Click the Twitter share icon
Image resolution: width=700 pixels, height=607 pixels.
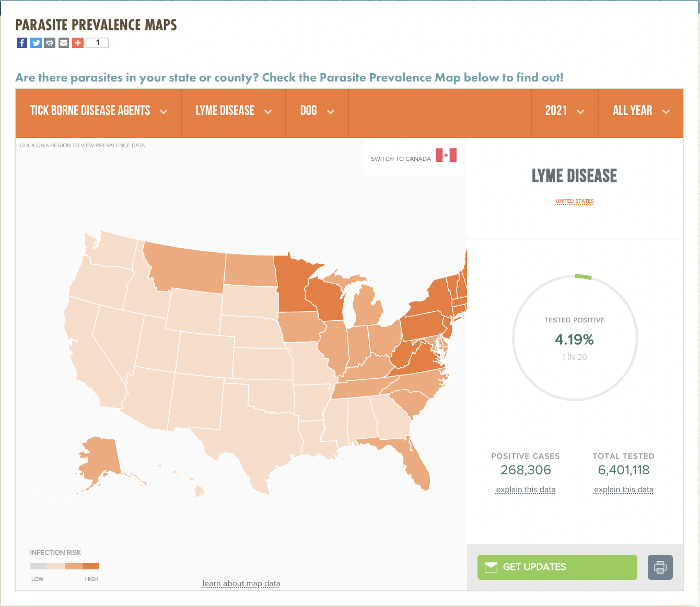point(36,43)
